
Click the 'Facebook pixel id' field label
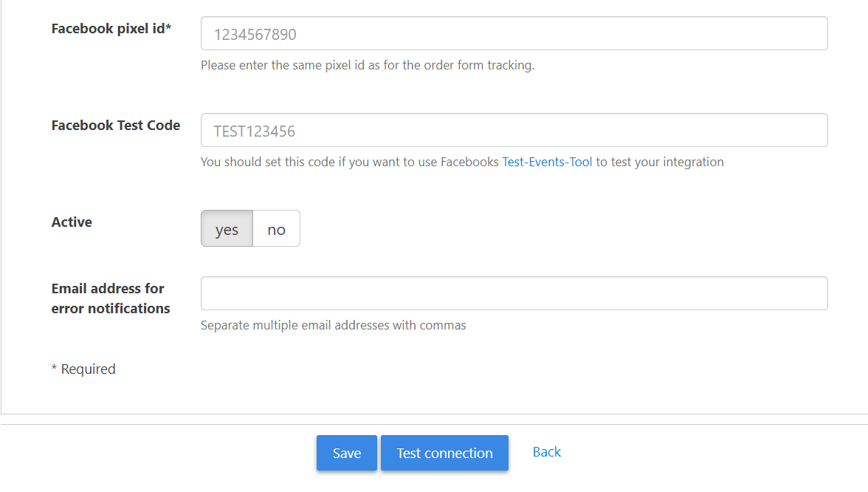(107, 29)
